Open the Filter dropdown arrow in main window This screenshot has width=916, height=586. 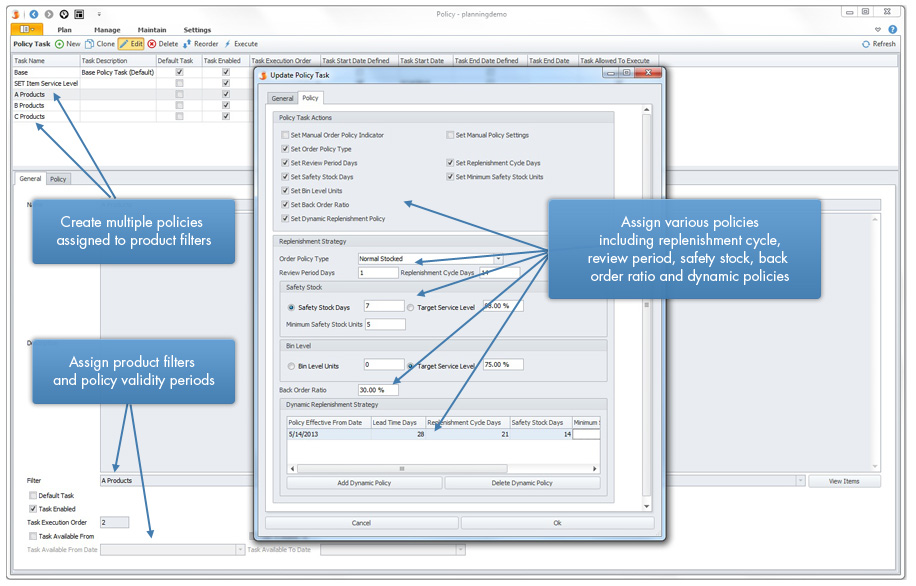[800, 481]
